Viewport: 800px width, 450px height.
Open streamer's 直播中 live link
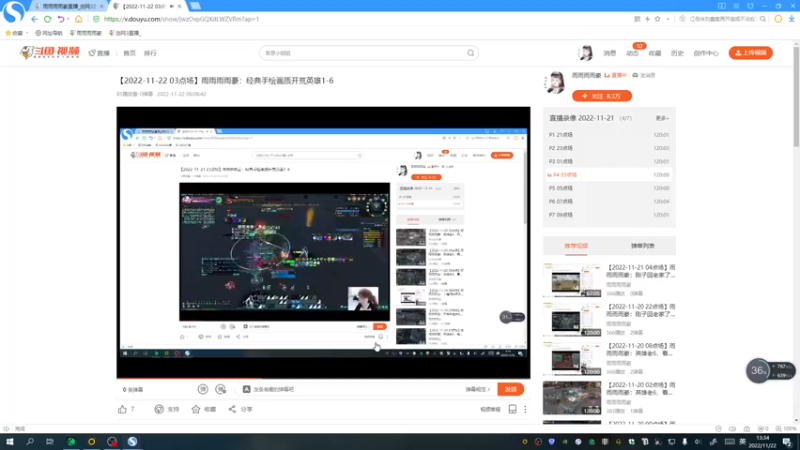click(x=615, y=75)
